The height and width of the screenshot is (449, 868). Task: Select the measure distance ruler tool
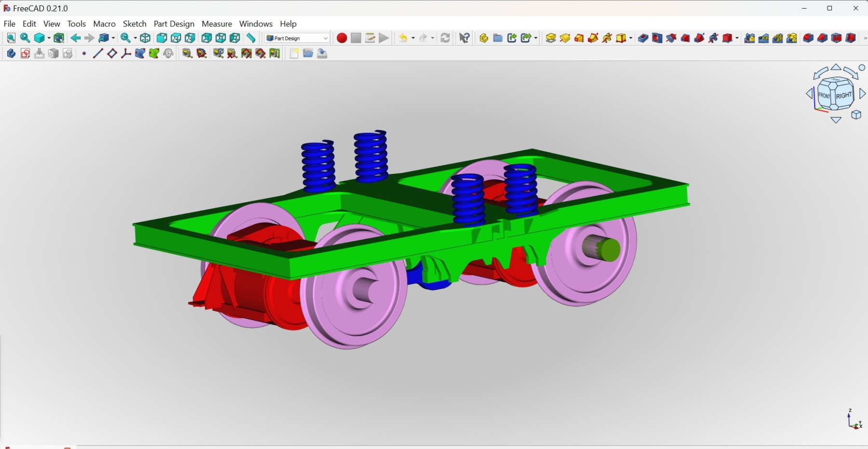coord(251,38)
